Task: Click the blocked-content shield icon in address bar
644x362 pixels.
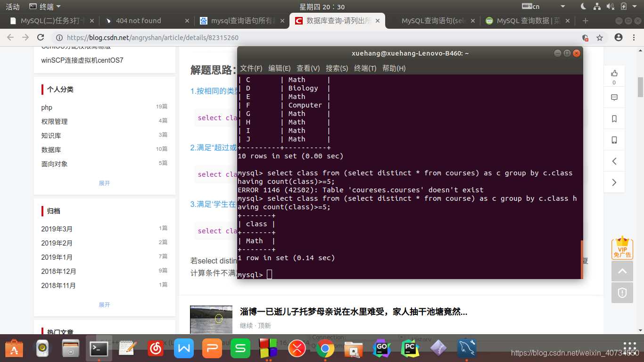Action: click(x=585, y=37)
